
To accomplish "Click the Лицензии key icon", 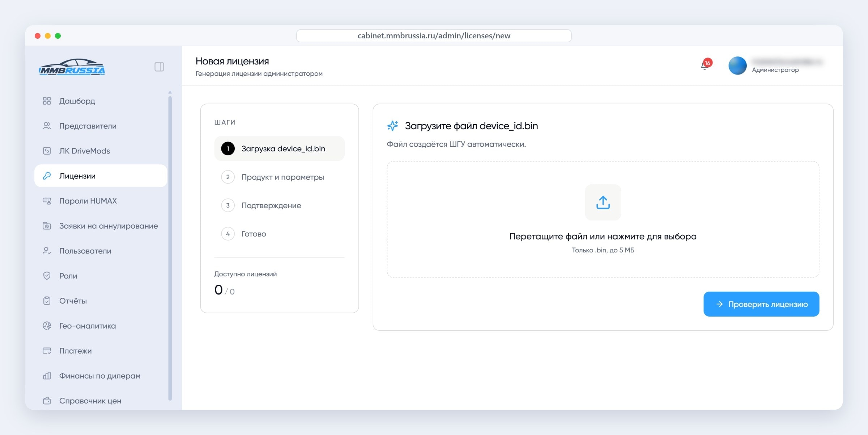I will click(47, 176).
